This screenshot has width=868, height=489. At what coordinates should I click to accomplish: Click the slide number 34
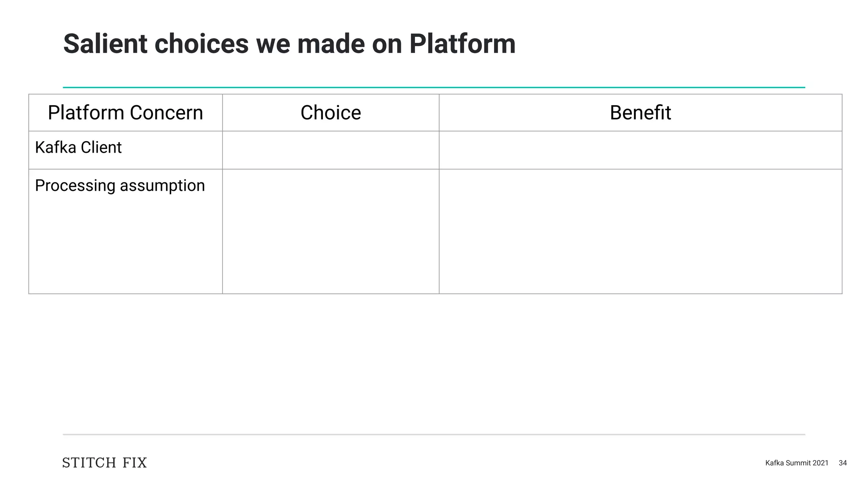pos(843,463)
